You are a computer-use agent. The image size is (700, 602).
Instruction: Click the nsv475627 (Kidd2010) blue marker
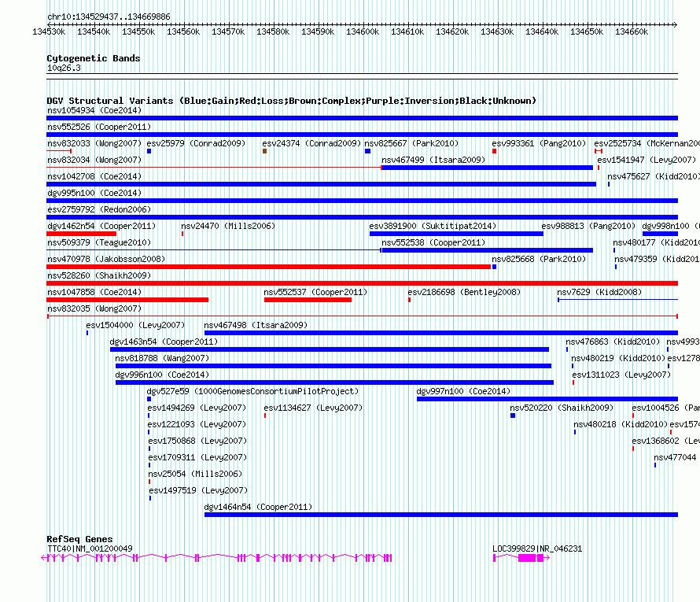[609, 184]
